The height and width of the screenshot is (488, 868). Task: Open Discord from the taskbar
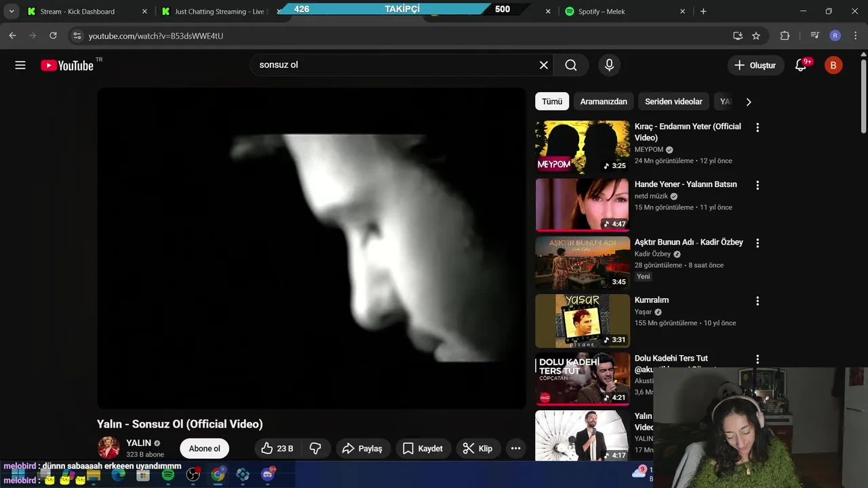coord(268,475)
